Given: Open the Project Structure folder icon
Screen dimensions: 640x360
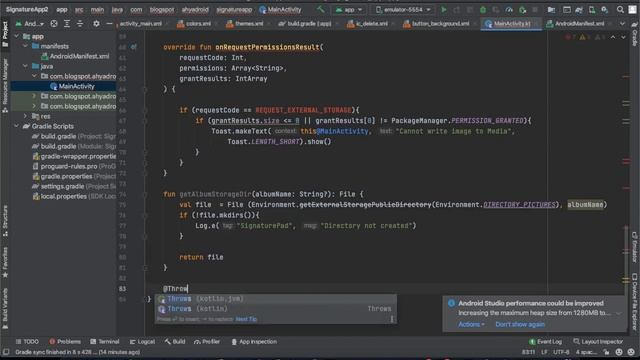Looking at the screenshot, I should pos(551,9).
